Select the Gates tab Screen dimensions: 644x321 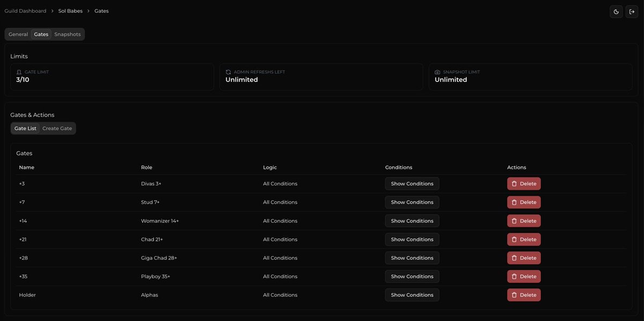41,34
